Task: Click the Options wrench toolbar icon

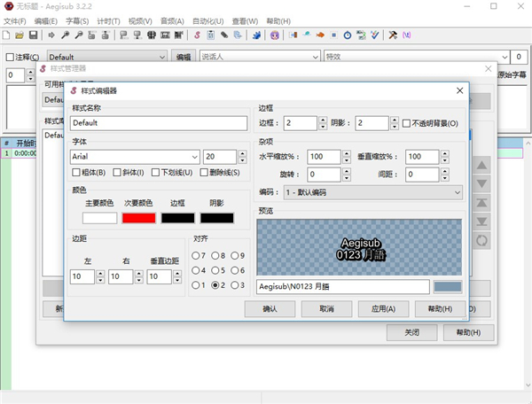Action: tap(394, 35)
